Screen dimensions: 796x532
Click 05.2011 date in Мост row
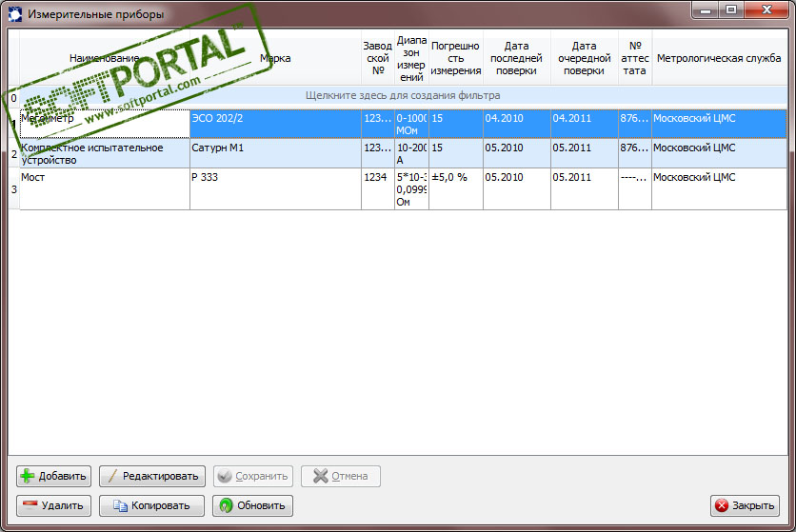pyautogui.click(x=585, y=188)
